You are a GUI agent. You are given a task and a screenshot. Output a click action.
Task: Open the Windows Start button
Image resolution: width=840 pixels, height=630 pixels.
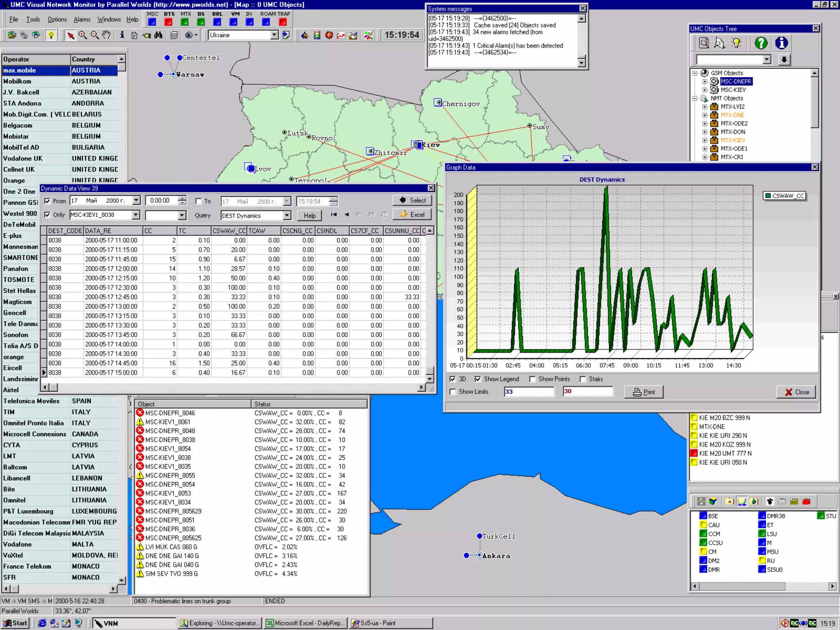(x=15, y=623)
